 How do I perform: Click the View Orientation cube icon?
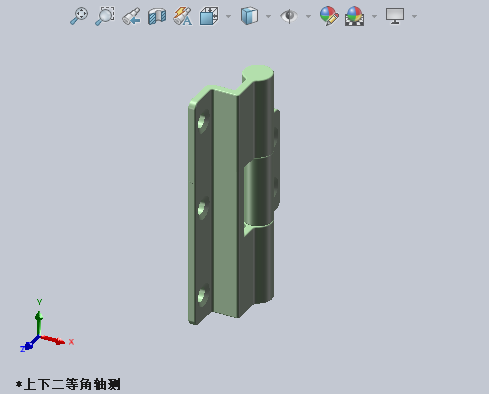209,16
